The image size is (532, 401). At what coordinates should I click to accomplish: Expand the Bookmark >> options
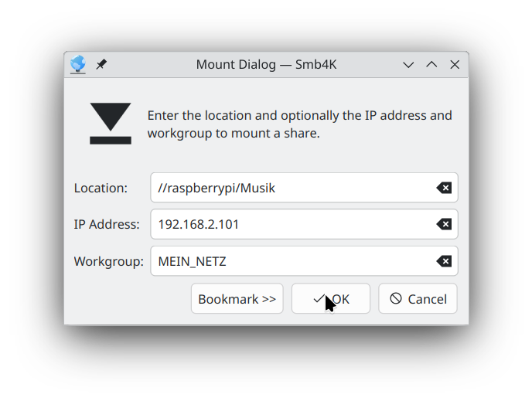tap(237, 299)
